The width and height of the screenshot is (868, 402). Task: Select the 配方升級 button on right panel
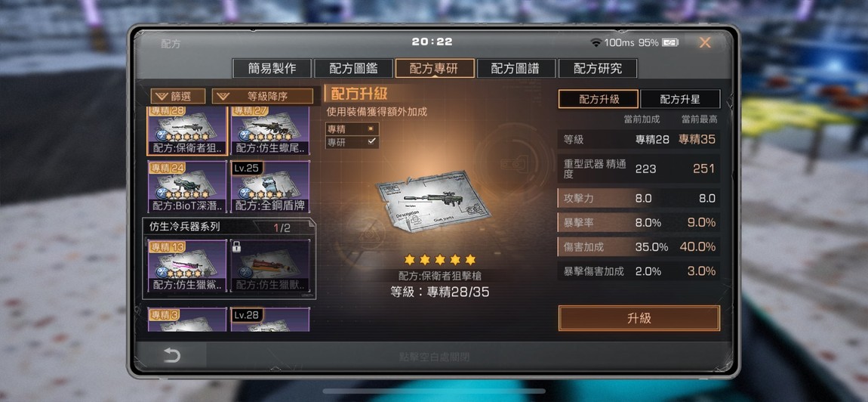pyautogui.click(x=599, y=99)
